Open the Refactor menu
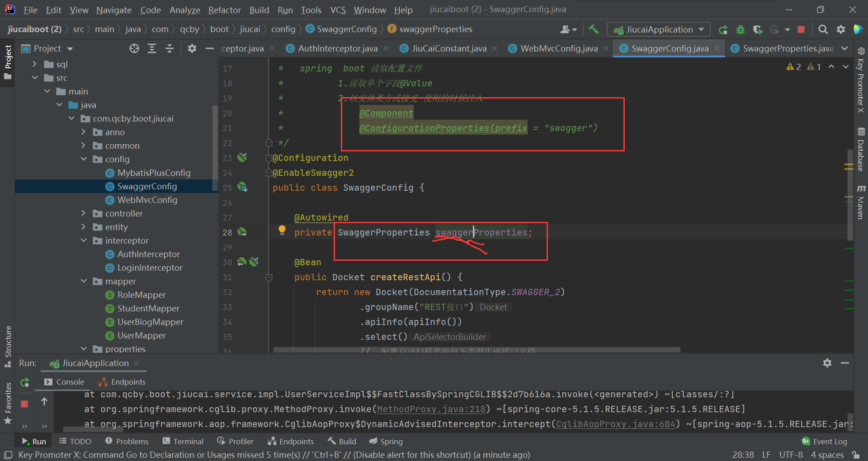Screen dimensions: 868x461 tap(224, 9)
